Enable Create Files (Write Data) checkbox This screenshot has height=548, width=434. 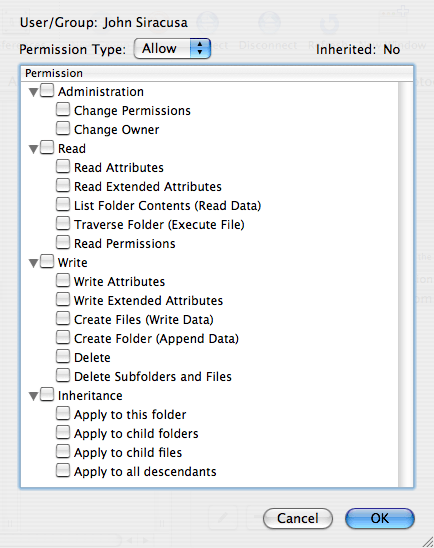coord(63,318)
